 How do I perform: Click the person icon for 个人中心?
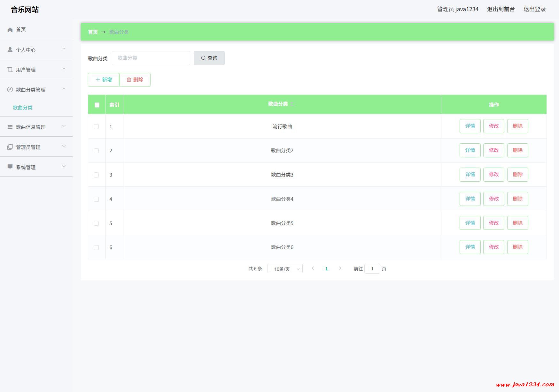pos(10,50)
